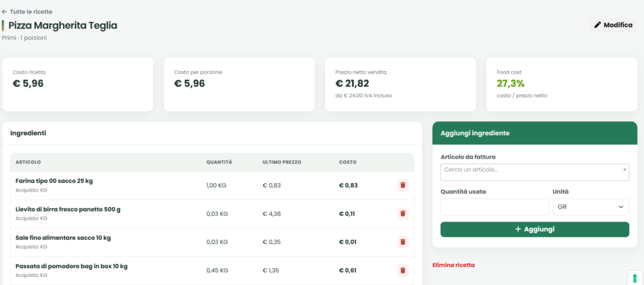Click the € 0,61 cost cell
Image resolution: width=644 pixels, height=285 pixels.
(347, 271)
